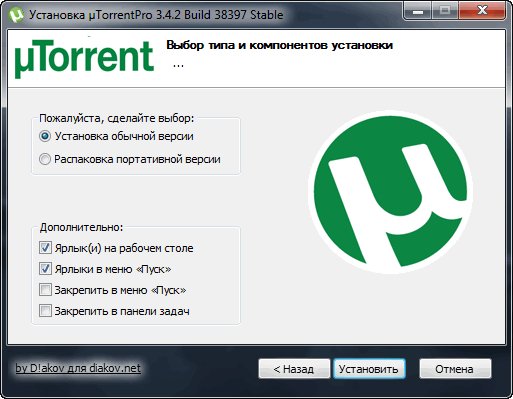Screen dimensions: 513x399
Task: Click the 'Пожалуйста, сделайте выбор:' group label
Action: tap(116, 118)
